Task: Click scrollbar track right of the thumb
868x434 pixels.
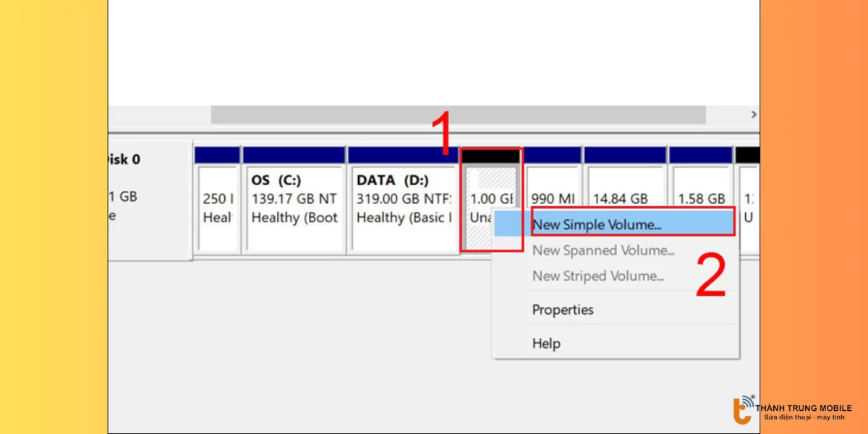Action: point(726,115)
